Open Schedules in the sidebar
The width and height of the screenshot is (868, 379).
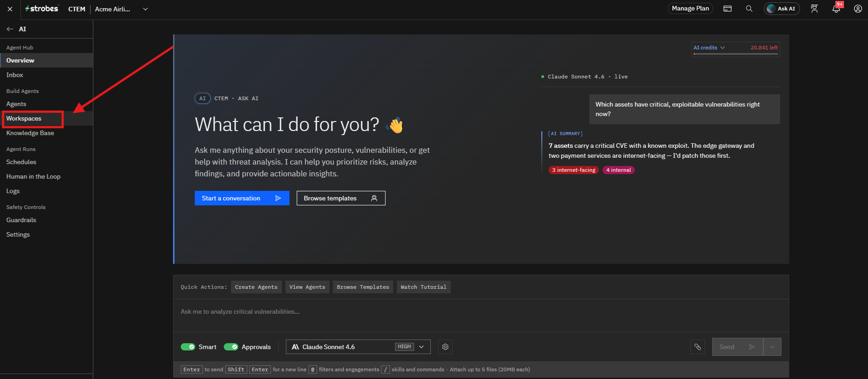coord(47,162)
